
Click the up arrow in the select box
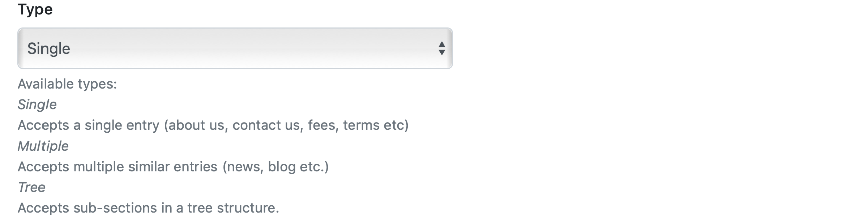(441, 44)
